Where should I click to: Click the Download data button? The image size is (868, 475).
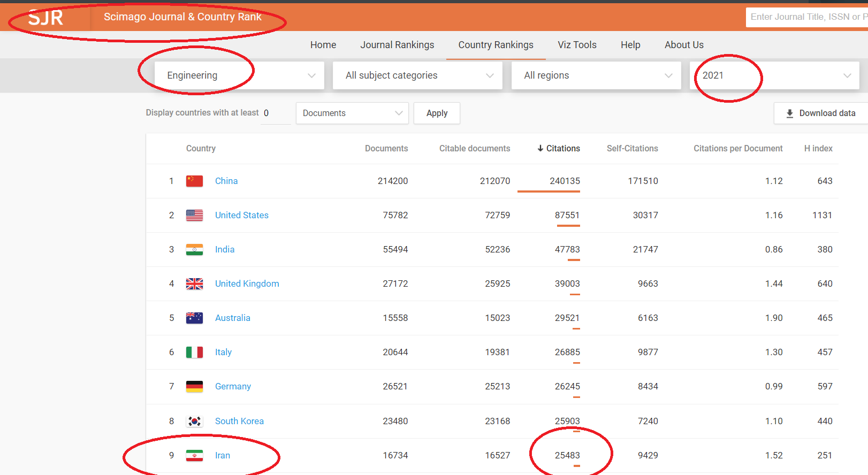tap(820, 113)
